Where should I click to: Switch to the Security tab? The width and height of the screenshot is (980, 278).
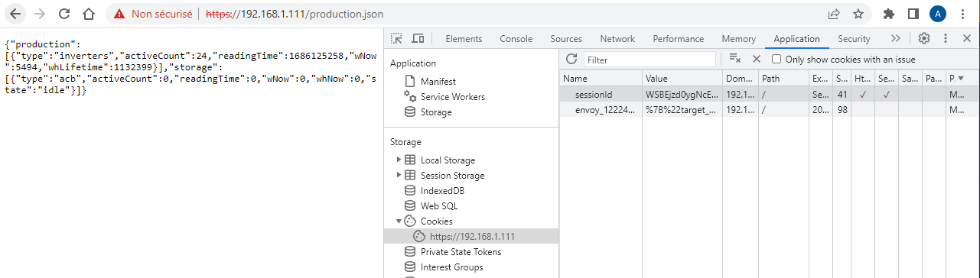[x=854, y=39]
